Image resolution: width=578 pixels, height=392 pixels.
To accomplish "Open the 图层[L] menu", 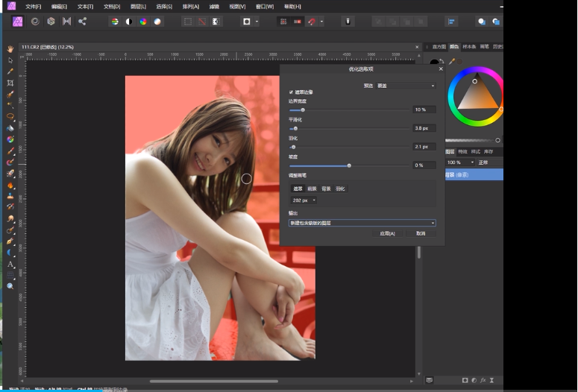I will pos(138,7).
